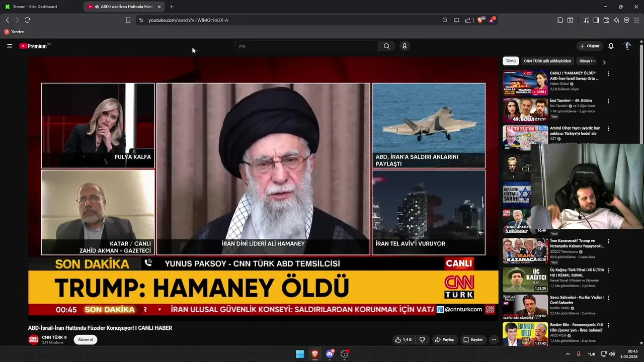Open 'İran Kazanacak!' Sözcü video title

coord(577,243)
